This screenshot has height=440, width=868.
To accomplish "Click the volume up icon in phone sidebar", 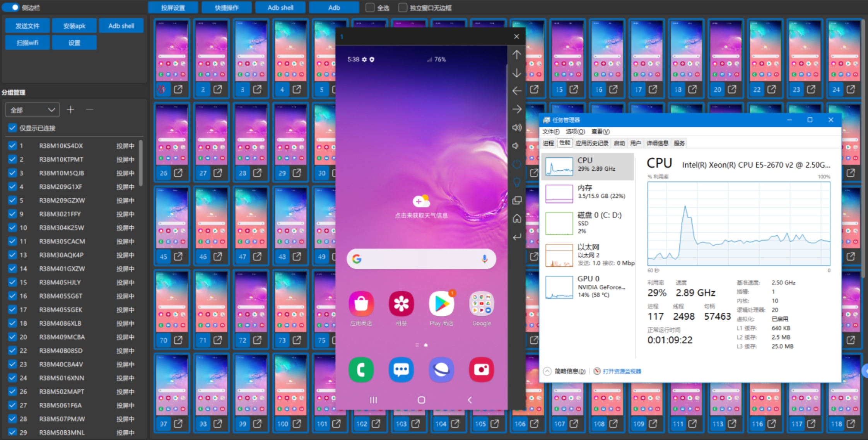I will (517, 127).
